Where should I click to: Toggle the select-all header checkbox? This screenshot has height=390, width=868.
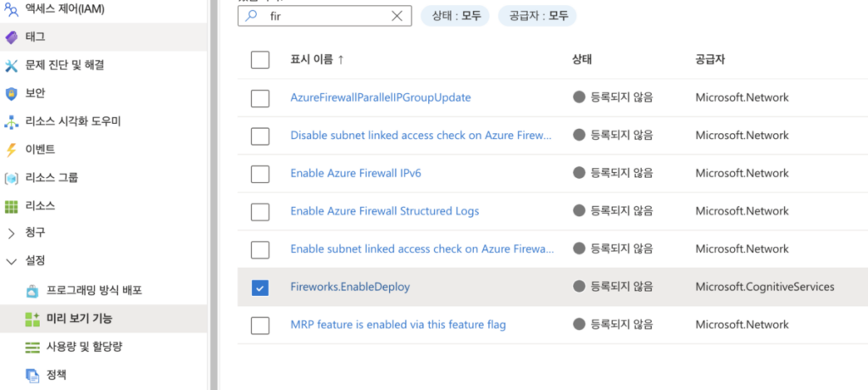[260, 59]
